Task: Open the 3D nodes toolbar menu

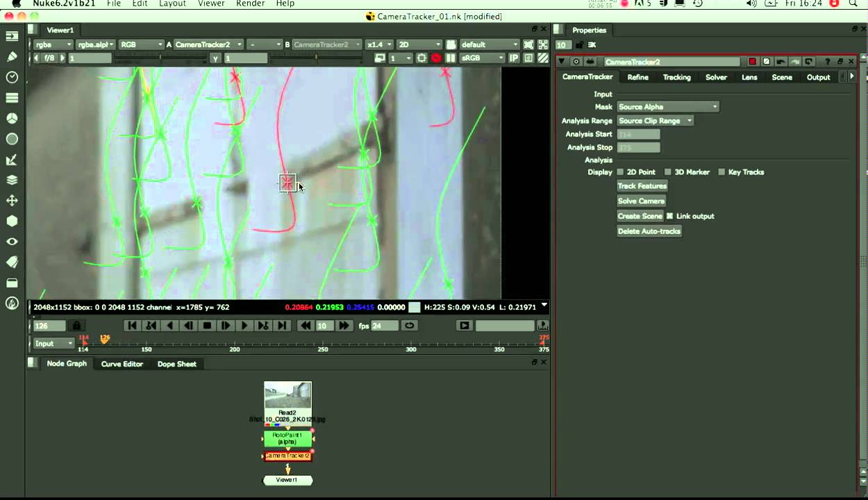Action: [12, 221]
